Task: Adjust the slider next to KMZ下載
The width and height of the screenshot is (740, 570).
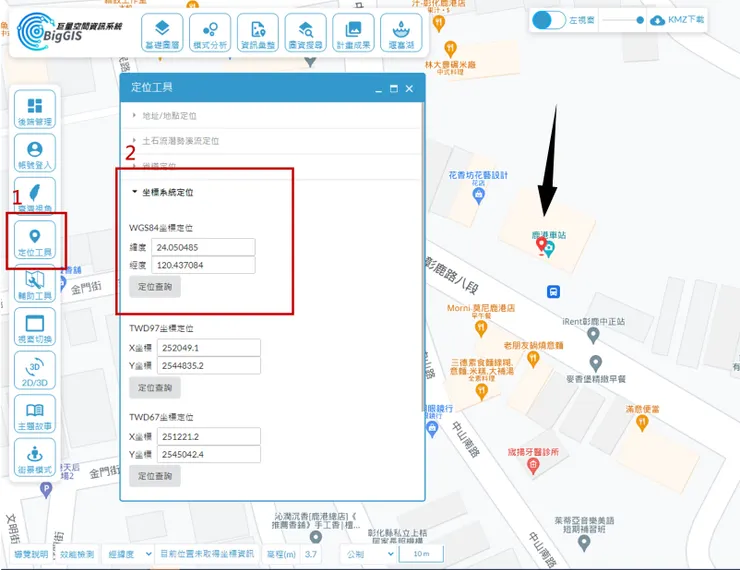Action: pos(622,20)
